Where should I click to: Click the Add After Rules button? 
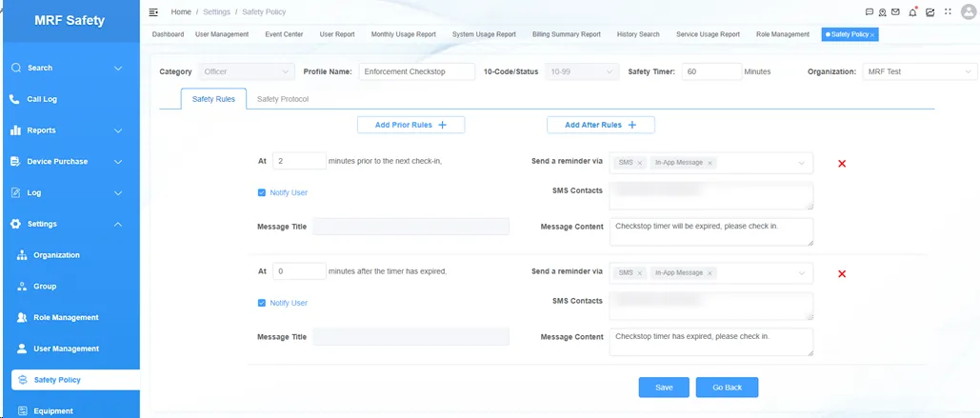[601, 125]
